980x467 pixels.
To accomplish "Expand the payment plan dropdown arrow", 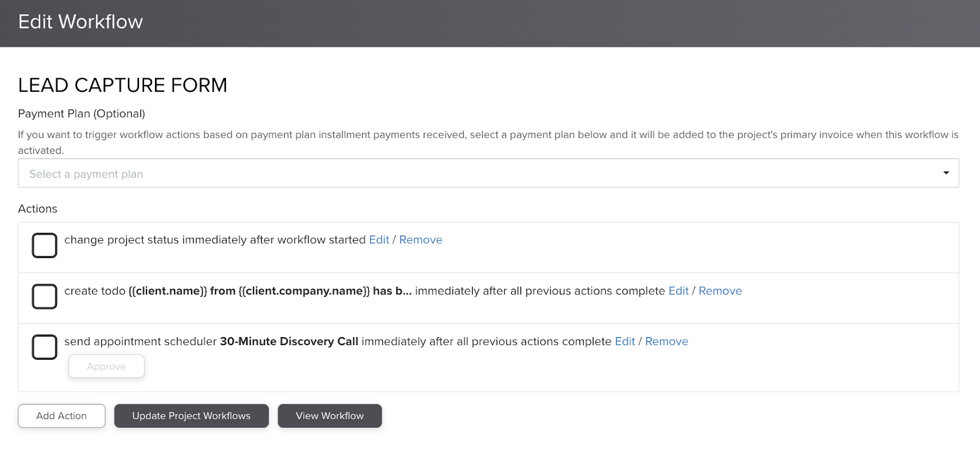I will (x=946, y=173).
